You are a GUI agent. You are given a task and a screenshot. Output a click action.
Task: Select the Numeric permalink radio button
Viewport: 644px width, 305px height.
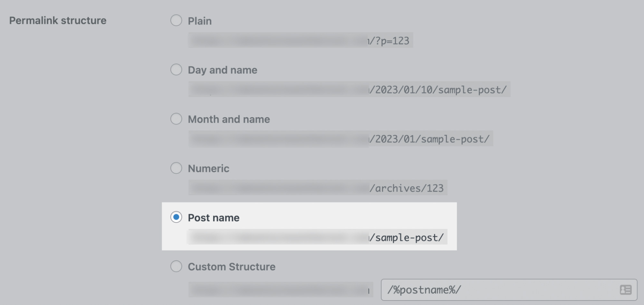coord(176,168)
